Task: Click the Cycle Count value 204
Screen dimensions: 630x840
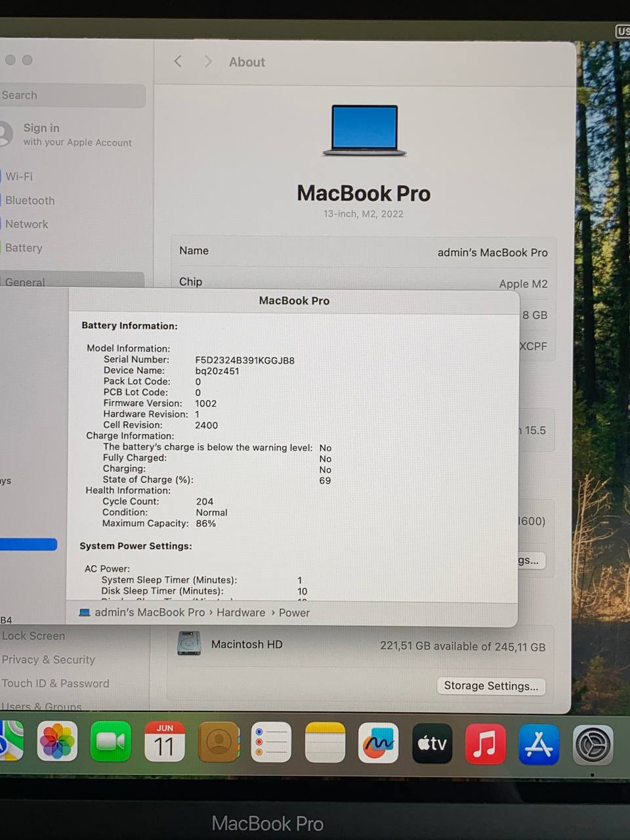Action: [205, 501]
